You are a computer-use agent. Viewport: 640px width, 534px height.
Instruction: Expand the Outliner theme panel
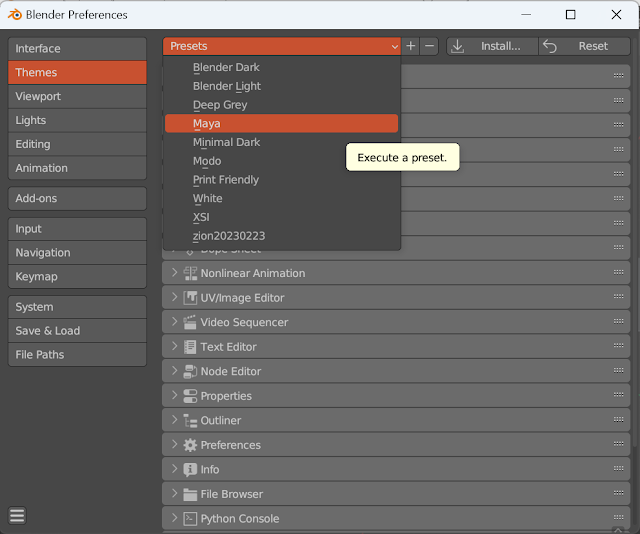click(174, 420)
